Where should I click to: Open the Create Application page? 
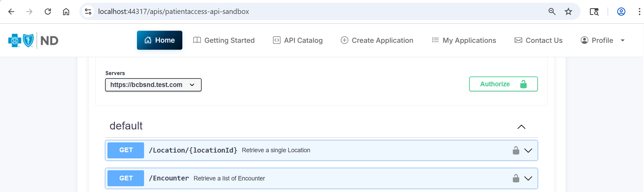point(377,40)
